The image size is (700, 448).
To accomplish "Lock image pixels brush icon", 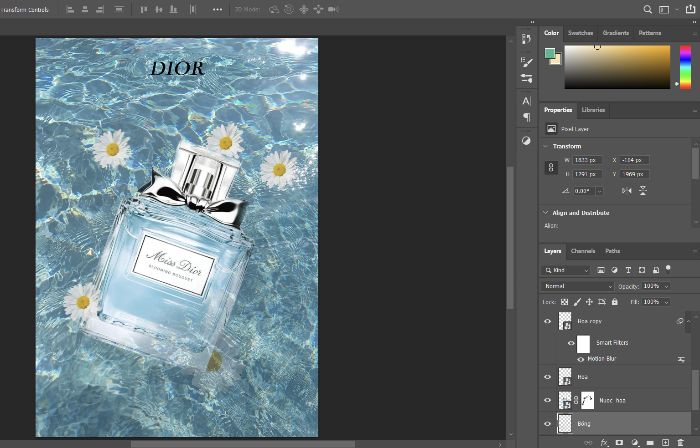I will tap(577, 302).
